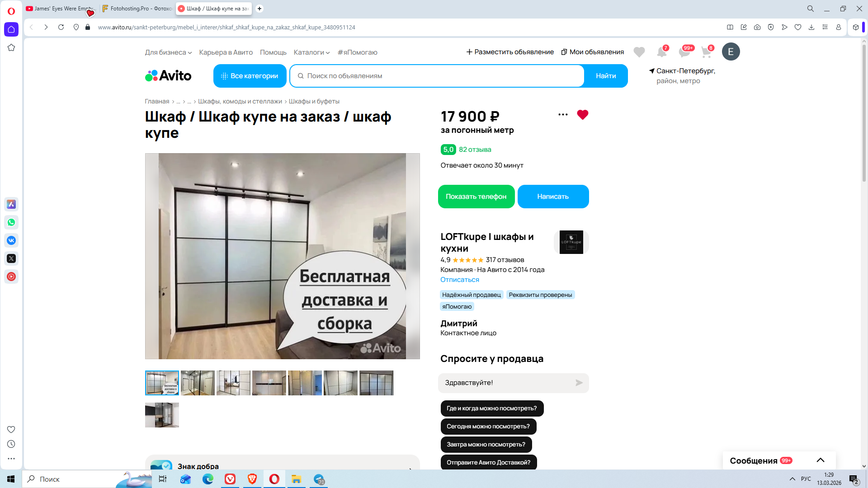The width and height of the screenshot is (868, 488).
Task: Click the send arrow in seller message box
Action: coord(579,383)
